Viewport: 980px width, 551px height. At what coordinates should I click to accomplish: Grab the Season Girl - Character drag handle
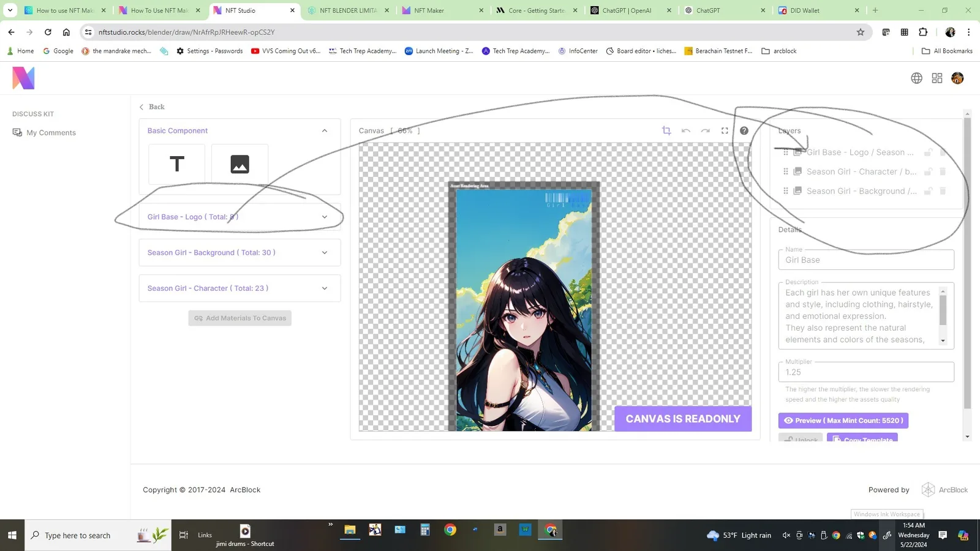click(x=786, y=171)
